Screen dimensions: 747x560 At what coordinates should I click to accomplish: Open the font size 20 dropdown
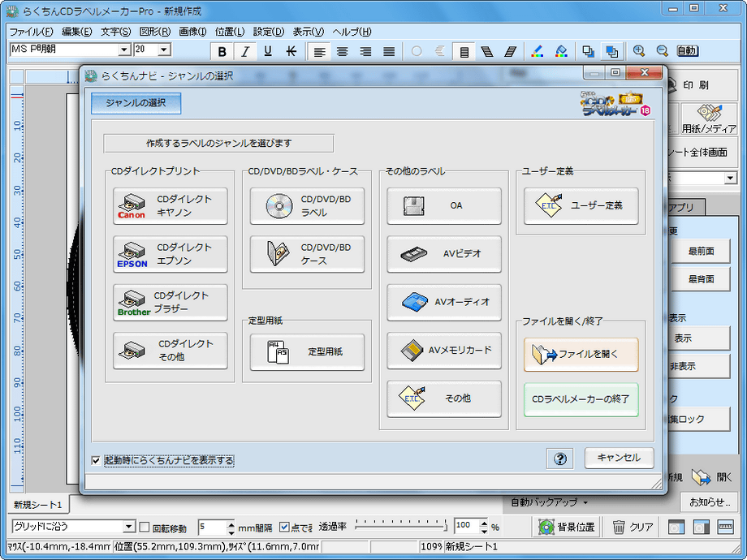click(x=164, y=50)
